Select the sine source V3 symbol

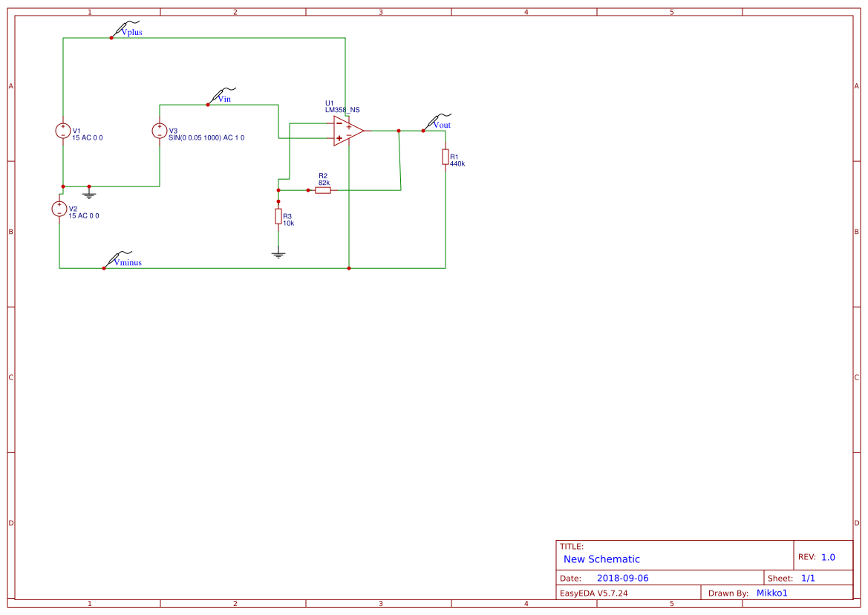click(x=159, y=129)
